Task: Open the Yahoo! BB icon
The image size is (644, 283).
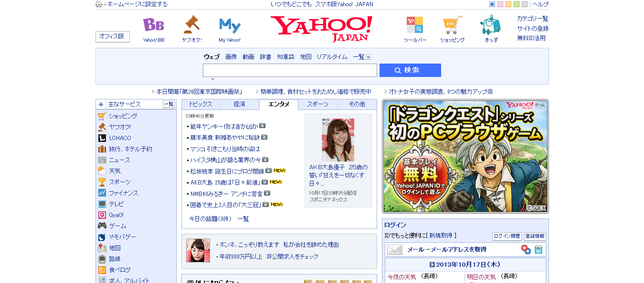Action: (x=153, y=25)
